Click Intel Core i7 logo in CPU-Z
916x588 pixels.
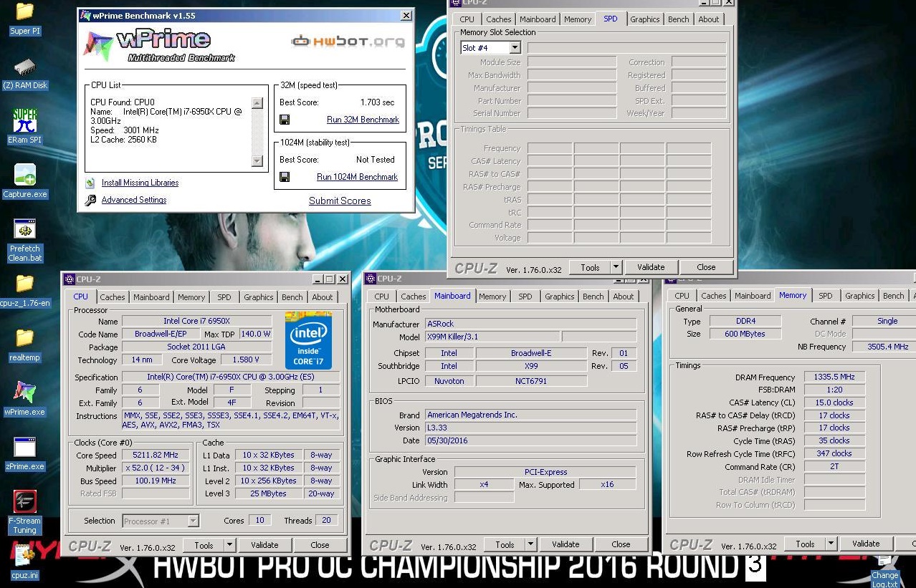point(308,340)
